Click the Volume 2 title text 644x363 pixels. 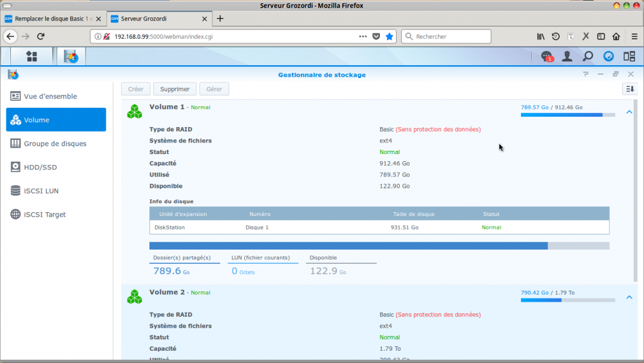tap(167, 292)
